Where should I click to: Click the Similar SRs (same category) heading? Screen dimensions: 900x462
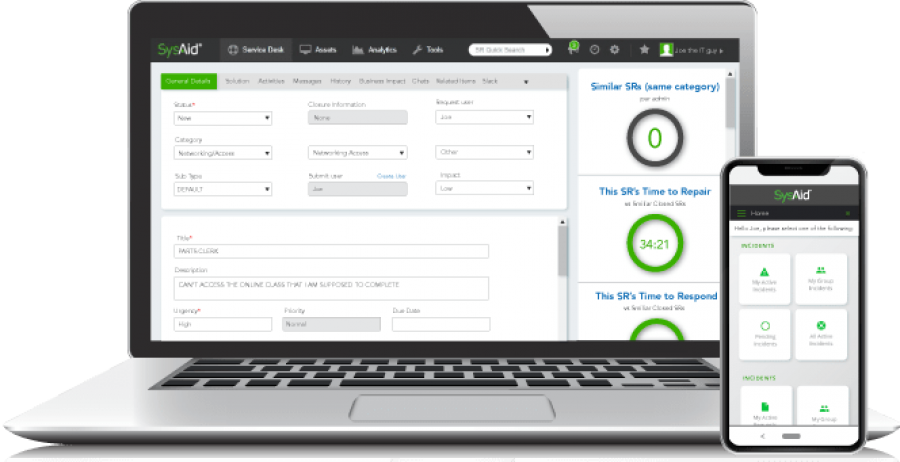pos(655,87)
